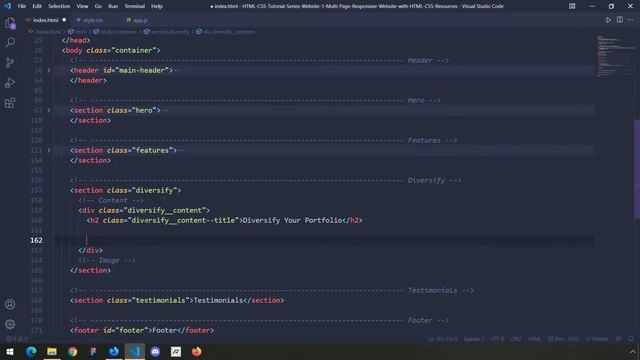Click the body class="container" line
The image size is (640, 360).
pos(111,50)
